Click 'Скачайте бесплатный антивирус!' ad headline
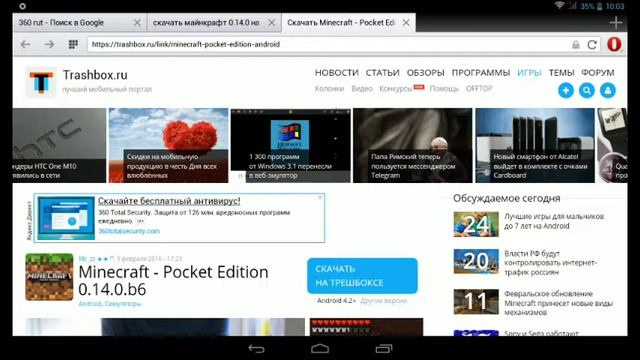Viewport: 640px width, 360px height. (x=169, y=201)
